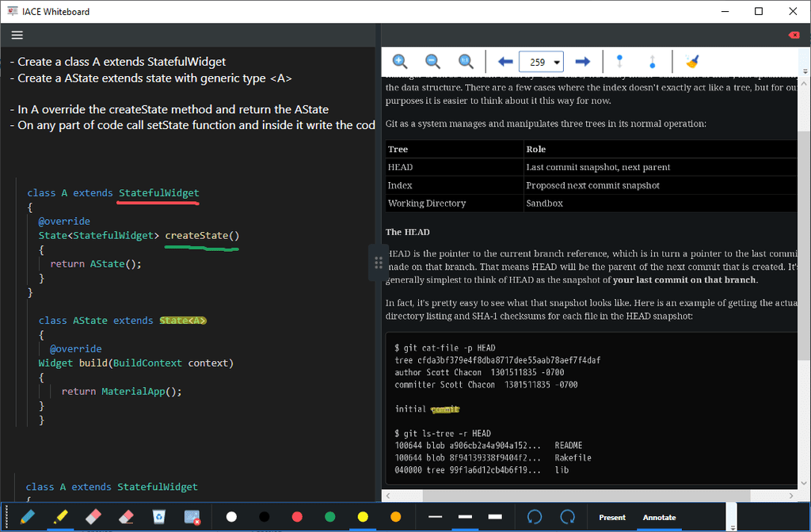This screenshot has height=532, width=811.
Task: Click the scroll-down pin icon
Action: (x=619, y=62)
